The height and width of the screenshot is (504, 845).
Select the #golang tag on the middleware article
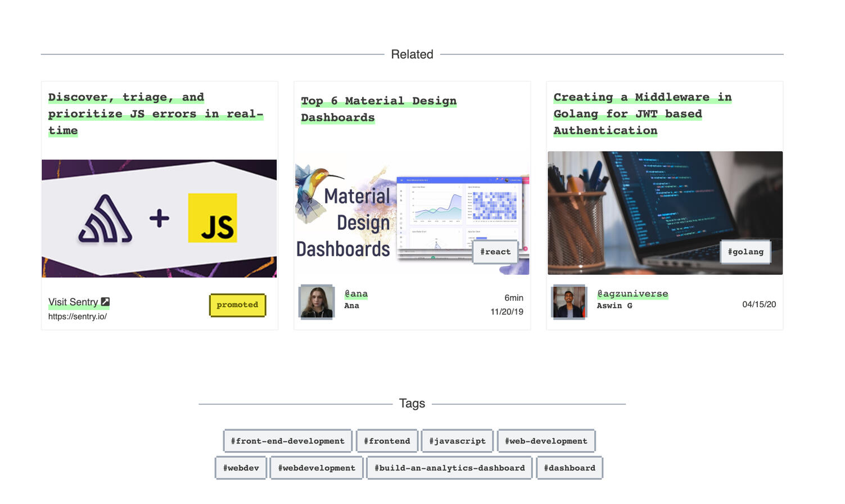(745, 252)
